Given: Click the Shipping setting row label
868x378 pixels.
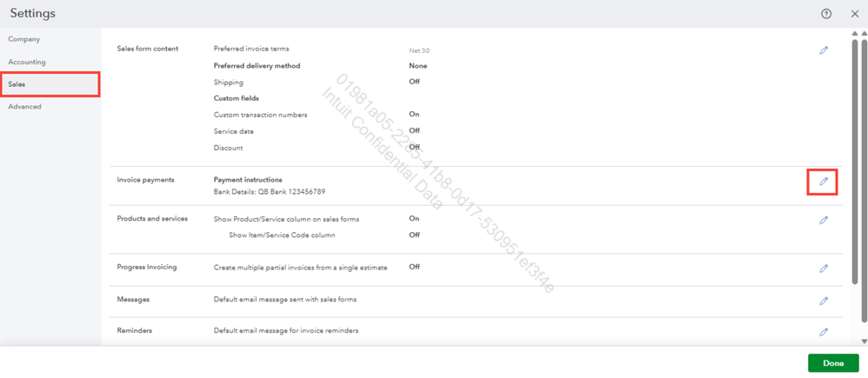Looking at the screenshot, I should pyautogui.click(x=228, y=82).
